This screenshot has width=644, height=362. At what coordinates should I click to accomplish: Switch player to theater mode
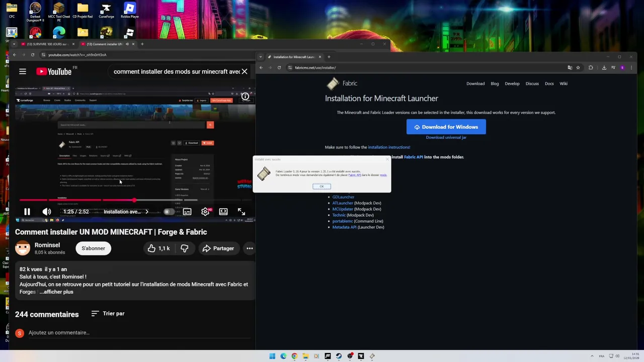[x=223, y=212]
